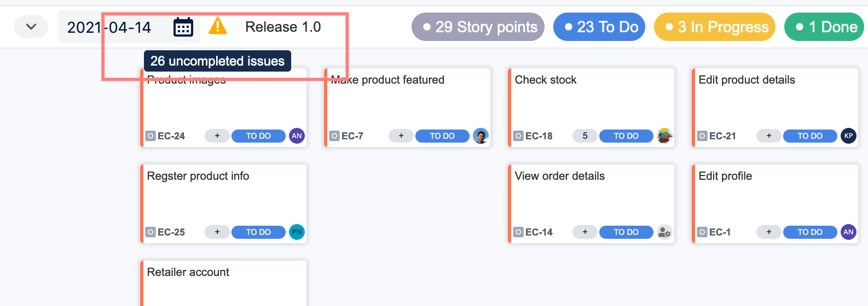The width and height of the screenshot is (868, 306).
Task: Click issue type icon beside EC-18
Action: 518,136
